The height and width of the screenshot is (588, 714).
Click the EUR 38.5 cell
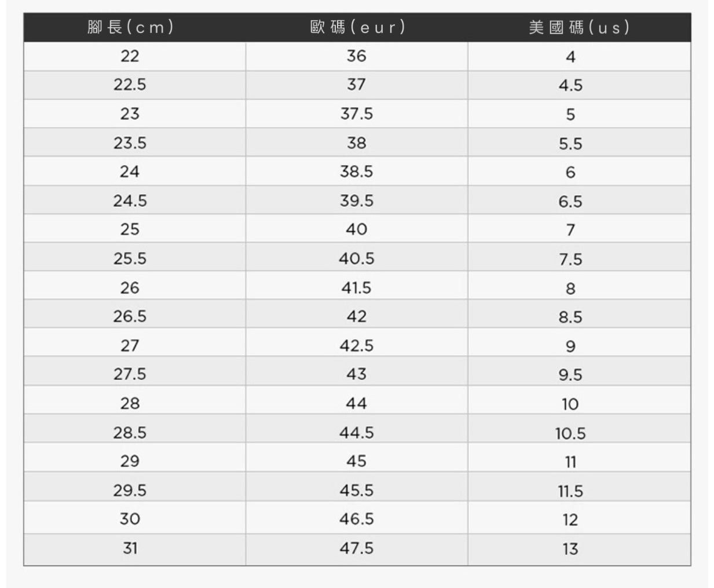click(x=357, y=171)
